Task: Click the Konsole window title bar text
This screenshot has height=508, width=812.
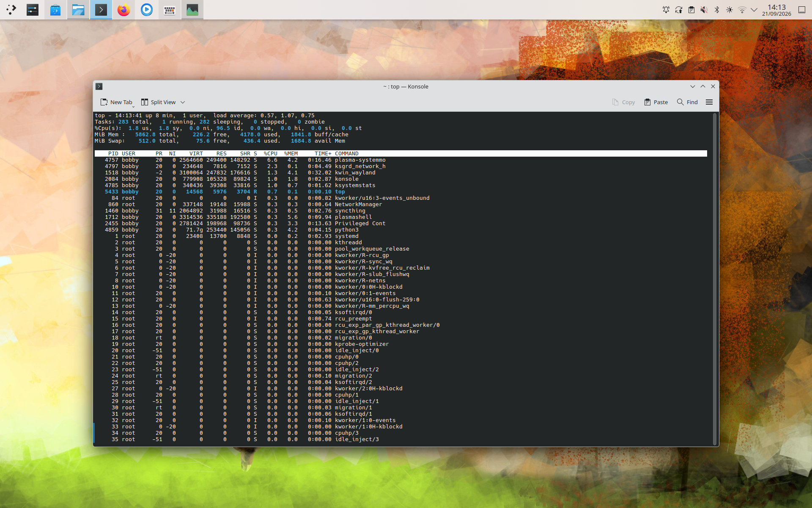Action: (x=406, y=86)
